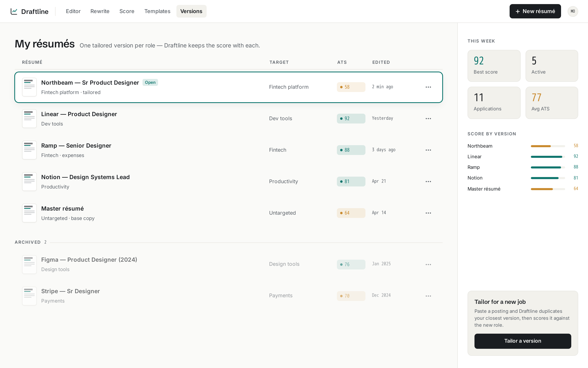Open Figma row three-dot menu
This screenshot has width=588, height=368.
428,265
